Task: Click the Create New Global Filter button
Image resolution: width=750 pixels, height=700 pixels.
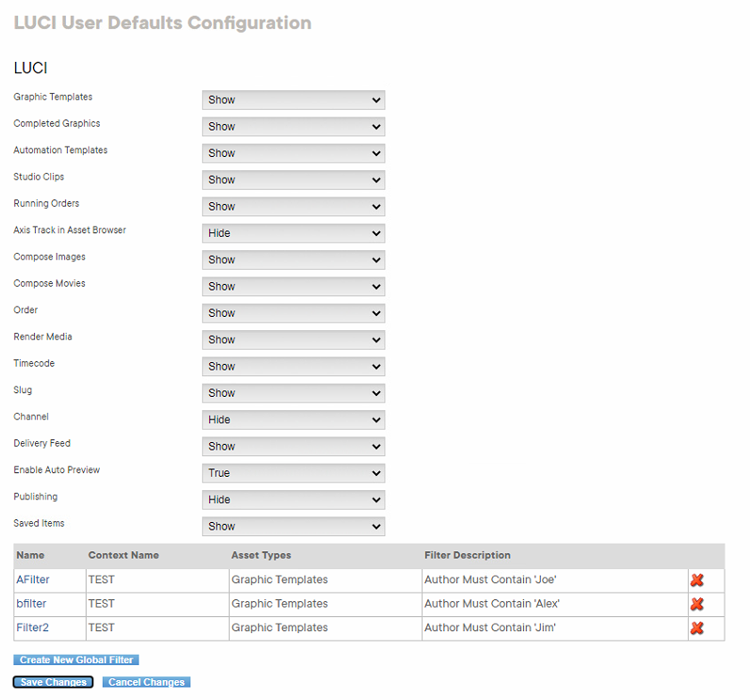Action: (x=76, y=660)
